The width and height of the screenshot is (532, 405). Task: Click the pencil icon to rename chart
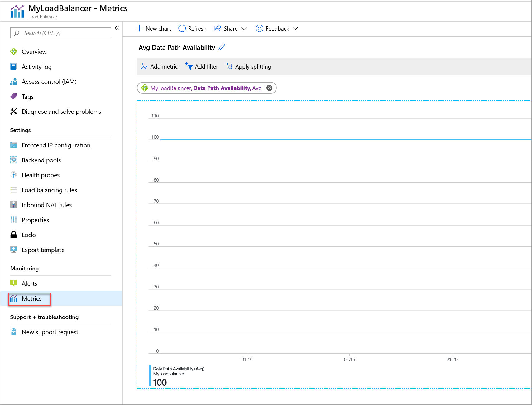tap(222, 47)
